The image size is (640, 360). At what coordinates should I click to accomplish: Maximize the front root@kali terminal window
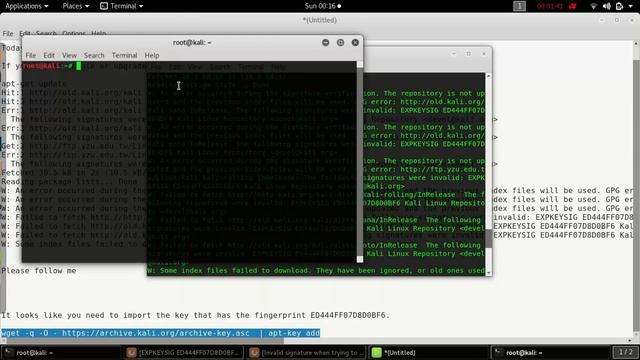(340, 42)
